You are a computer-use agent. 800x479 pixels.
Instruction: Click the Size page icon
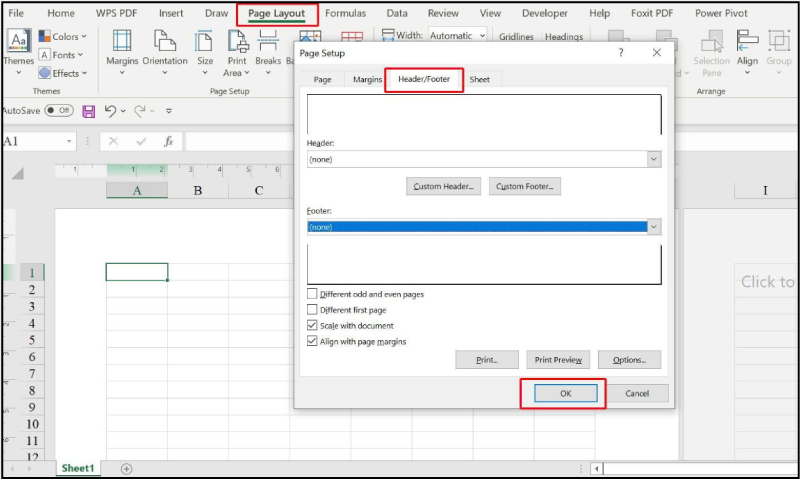point(205,42)
